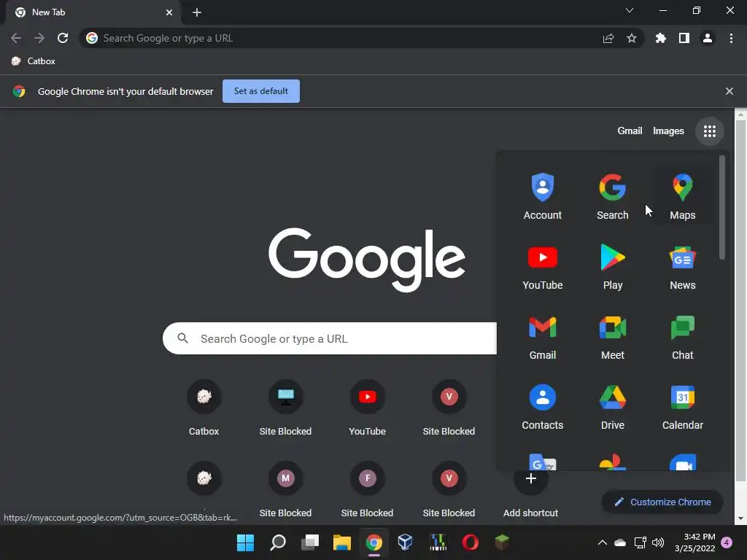Open the Extensions puzzle menu
The image size is (747, 560).
point(660,38)
